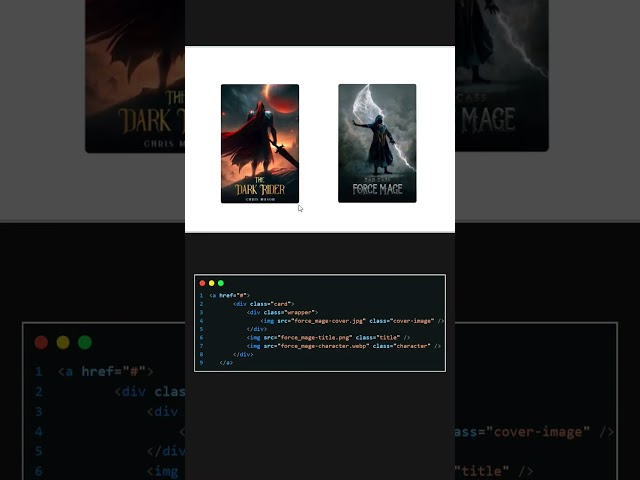Image resolution: width=640 pixels, height=480 pixels.
Task: Click large green dot in blurred background code window
Action: (x=85, y=342)
